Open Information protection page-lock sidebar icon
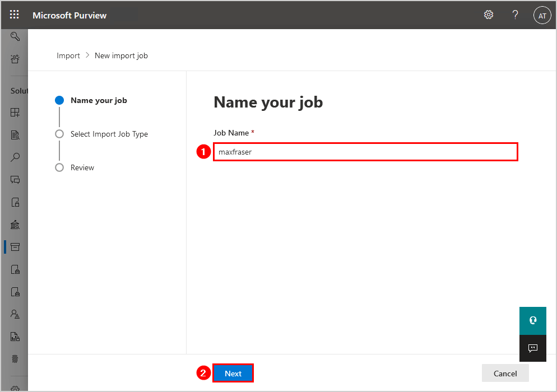Viewport: 557px width, 392px height. 15,269
